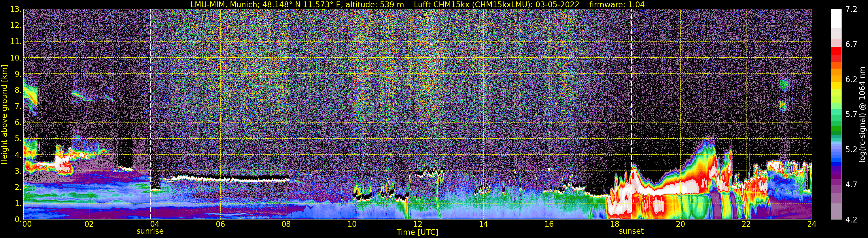Click the height axis tick label 7
The height and width of the screenshot is (238, 868).
(18, 107)
